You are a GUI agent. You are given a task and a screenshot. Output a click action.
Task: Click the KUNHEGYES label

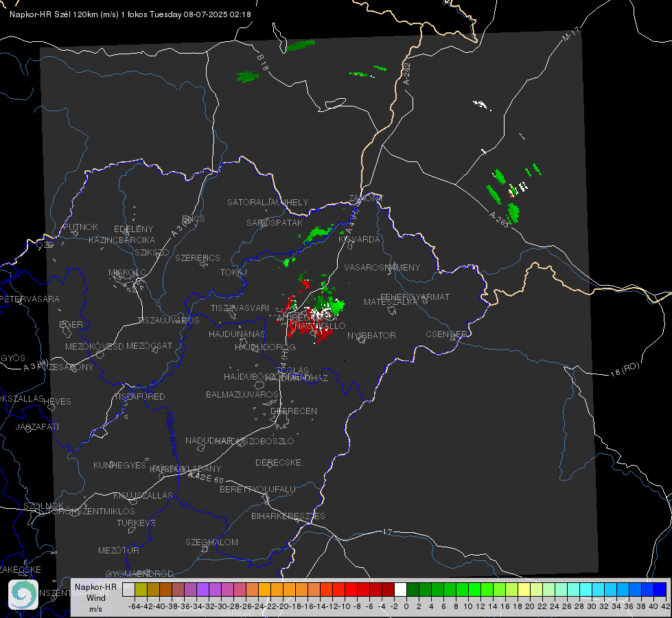click(x=119, y=465)
